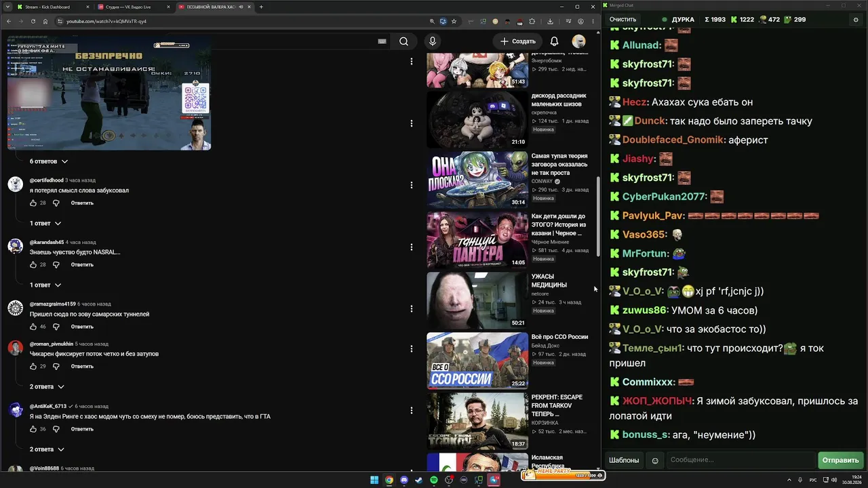Switch to the Stream – Kick Dashboard tab
The image size is (868, 488).
pos(54,7)
